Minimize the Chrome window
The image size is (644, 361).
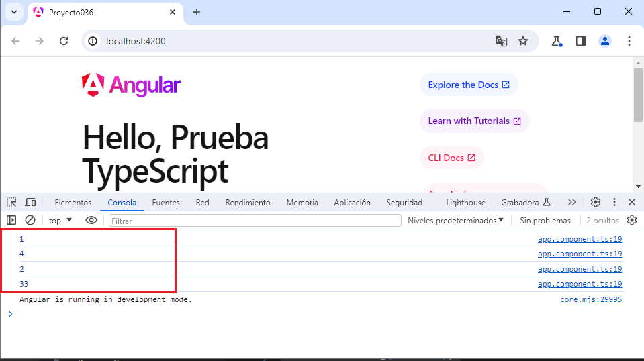[567, 11]
